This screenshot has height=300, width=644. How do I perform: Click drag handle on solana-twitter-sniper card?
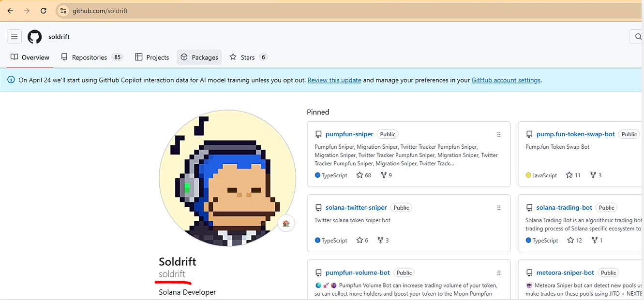point(499,208)
